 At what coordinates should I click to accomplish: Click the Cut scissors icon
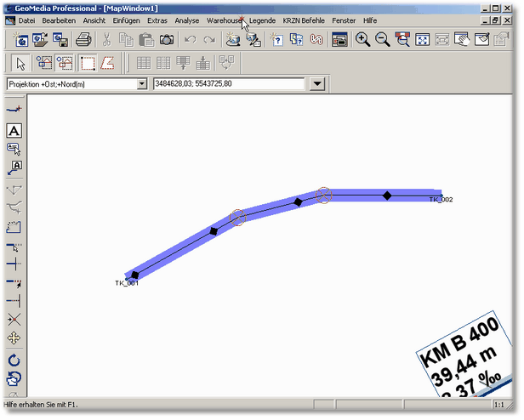pos(107,39)
